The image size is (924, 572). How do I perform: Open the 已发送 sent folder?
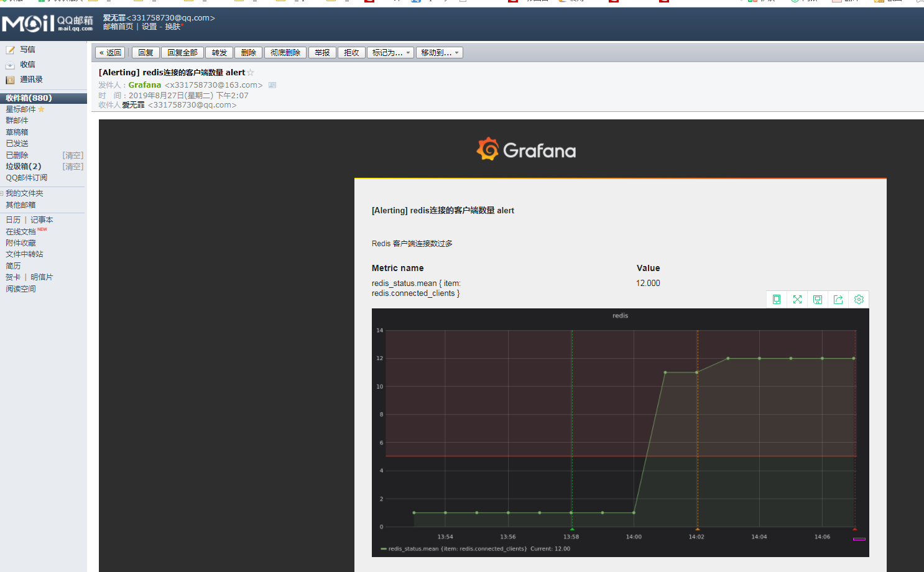point(17,144)
